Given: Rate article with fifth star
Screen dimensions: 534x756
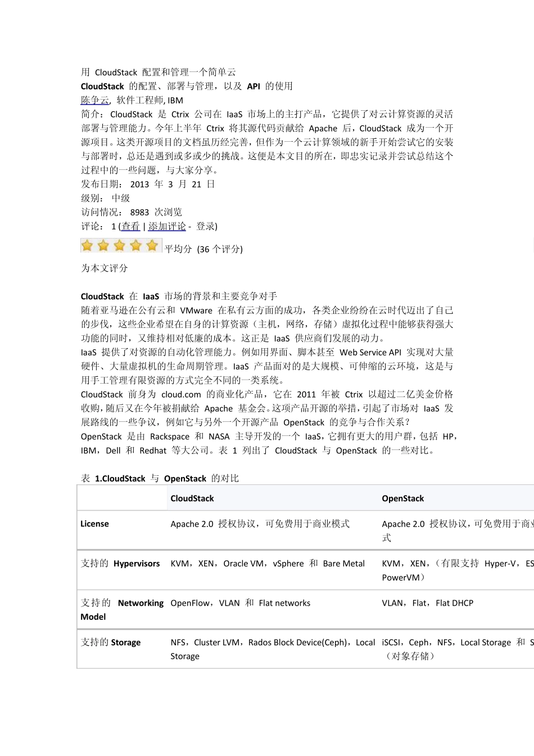Looking at the screenshot, I should click(x=152, y=245).
